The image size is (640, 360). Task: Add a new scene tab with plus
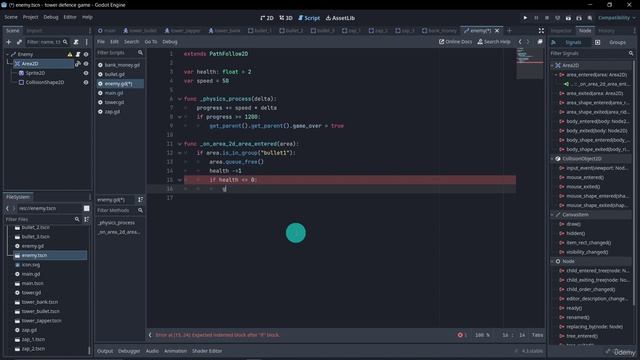pyautogui.click(x=509, y=31)
